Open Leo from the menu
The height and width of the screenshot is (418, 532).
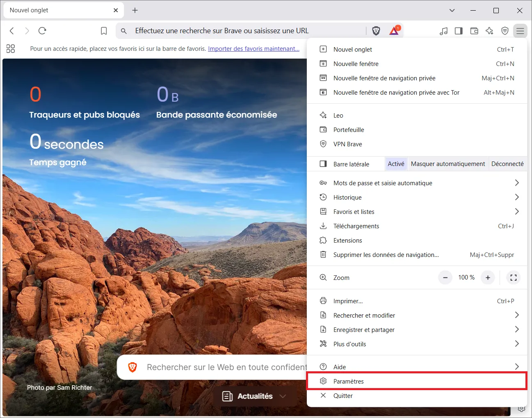[417, 115]
